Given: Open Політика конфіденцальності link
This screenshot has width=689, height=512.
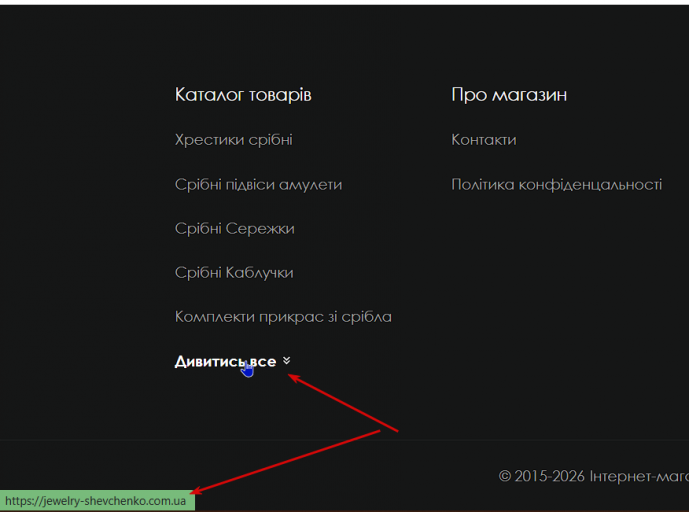Looking at the screenshot, I should point(557,185).
